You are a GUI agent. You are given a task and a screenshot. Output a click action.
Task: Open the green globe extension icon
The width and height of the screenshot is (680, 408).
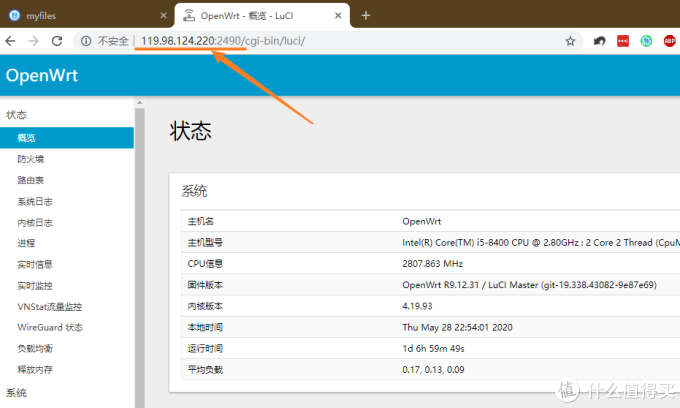click(x=646, y=41)
